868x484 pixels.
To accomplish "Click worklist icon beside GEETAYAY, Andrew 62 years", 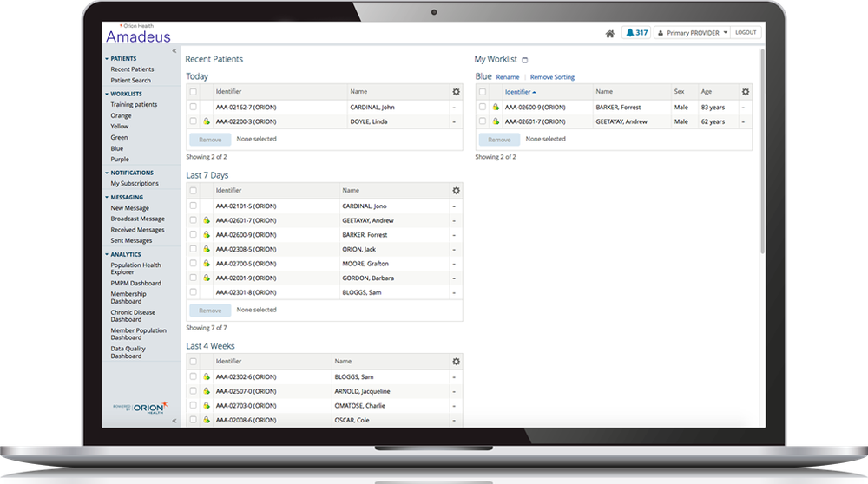I will point(496,121).
